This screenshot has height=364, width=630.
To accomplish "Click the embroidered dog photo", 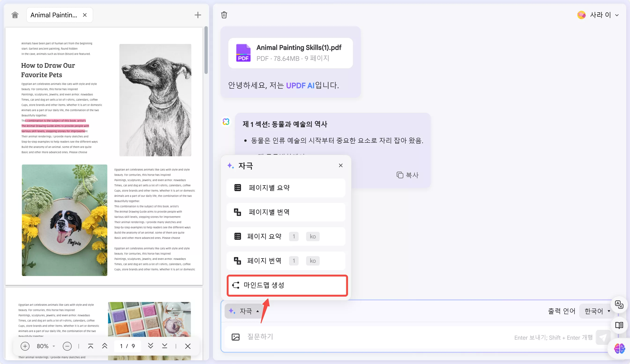I will pos(64,220).
